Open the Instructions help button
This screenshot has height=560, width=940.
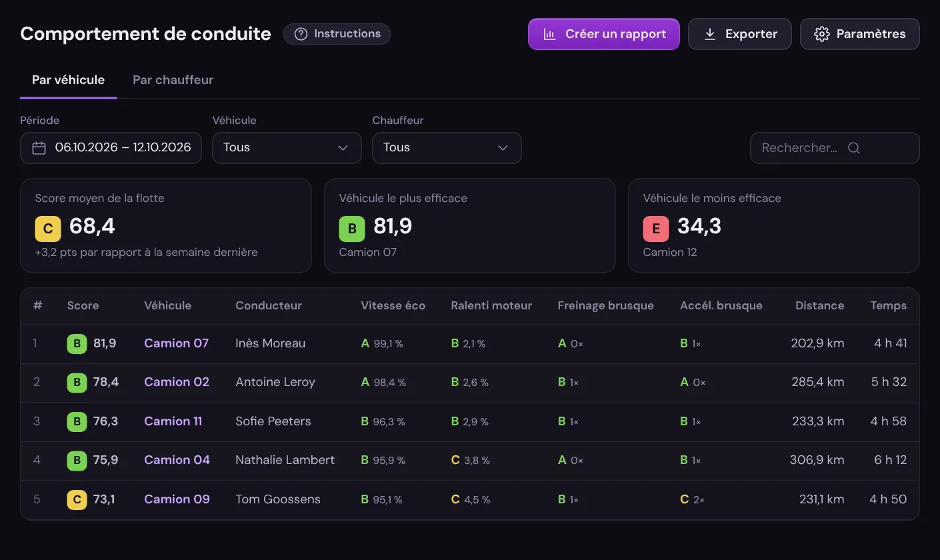tap(337, 34)
